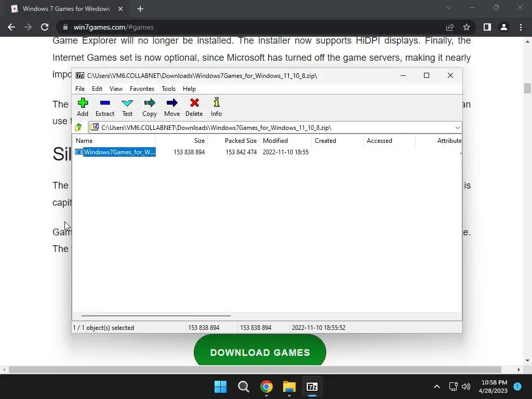Click 7-Zip taskbar icon
532x399 pixels.
pos(312,387)
